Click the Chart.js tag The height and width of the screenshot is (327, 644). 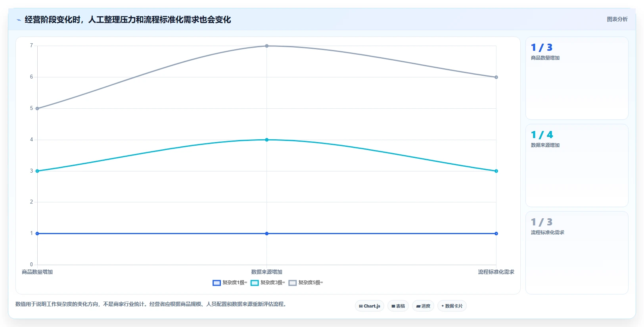[x=370, y=306]
